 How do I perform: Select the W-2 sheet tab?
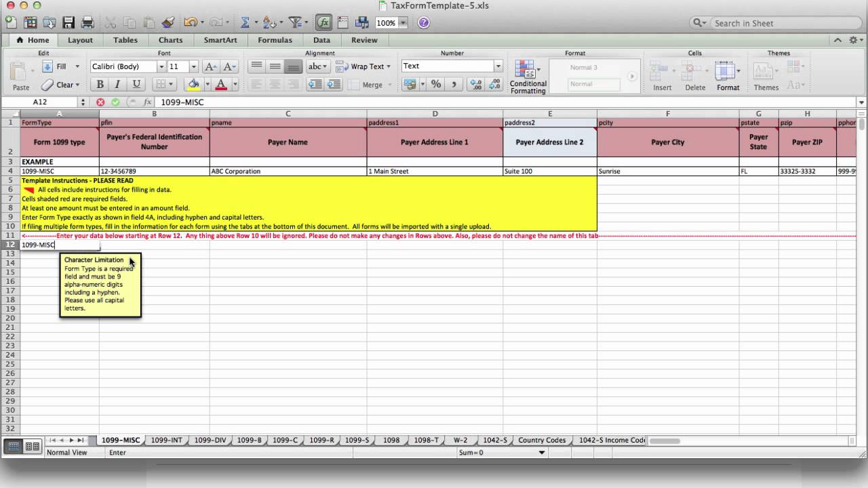(x=460, y=440)
